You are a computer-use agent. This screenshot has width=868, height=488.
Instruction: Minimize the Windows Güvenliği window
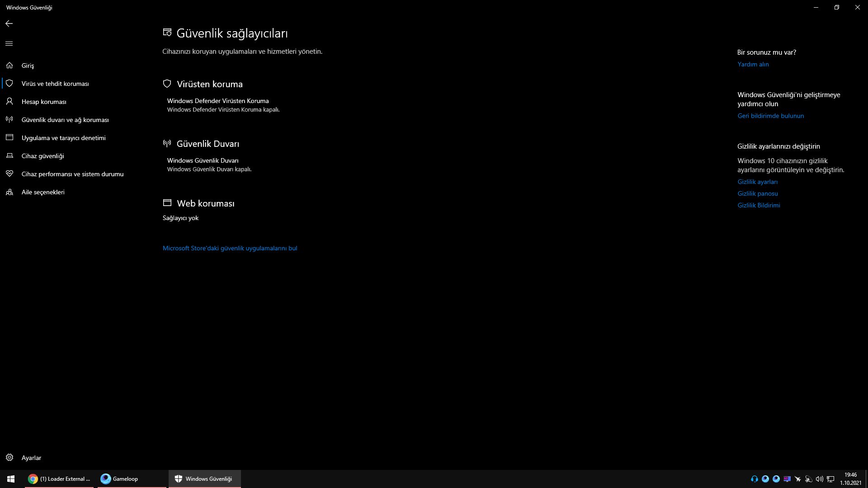[x=816, y=7]
